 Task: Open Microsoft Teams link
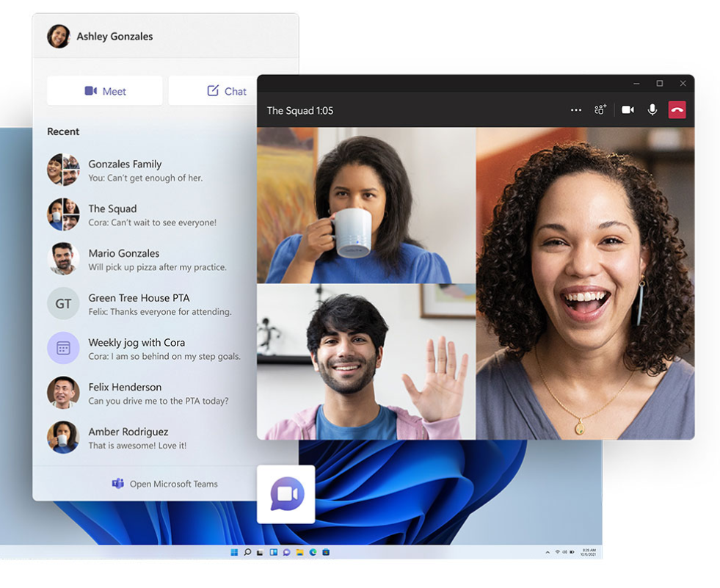pyautogui.click(x=165, y=484)
